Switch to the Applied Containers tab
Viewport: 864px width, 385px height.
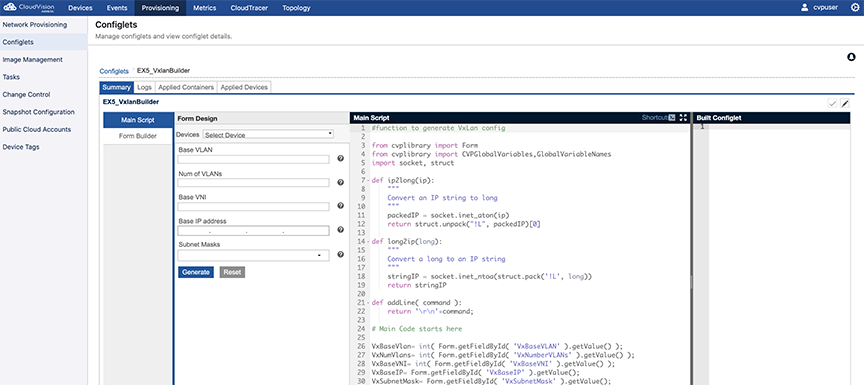pos(186,87)
